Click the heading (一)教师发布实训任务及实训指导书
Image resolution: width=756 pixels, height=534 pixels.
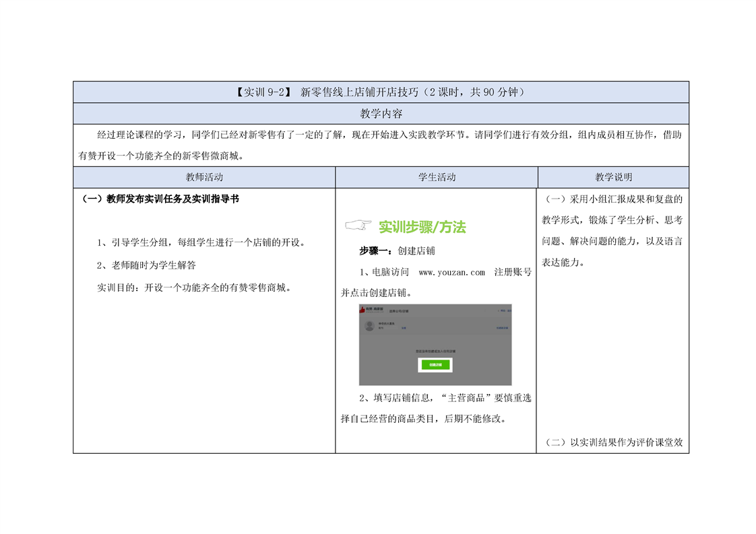160,199
